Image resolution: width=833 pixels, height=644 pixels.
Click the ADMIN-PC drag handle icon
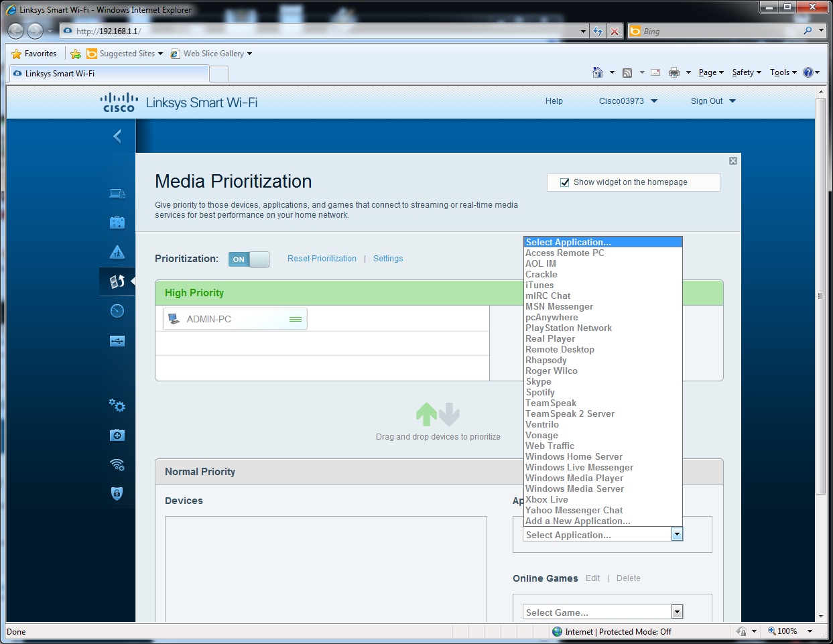pyautogui.click(x=295, y=319)
